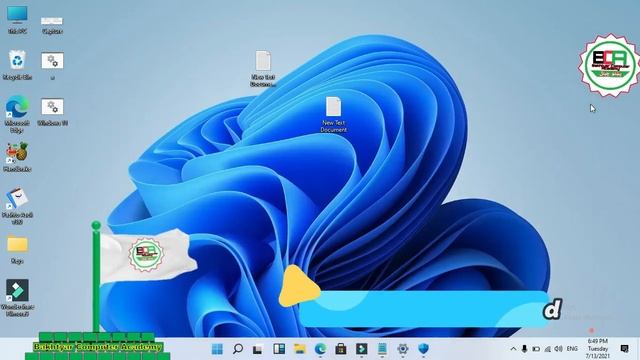Click the volume speaker tray icon
The height and width of the screenshot is (360, 640).
(x=558, y=349)
